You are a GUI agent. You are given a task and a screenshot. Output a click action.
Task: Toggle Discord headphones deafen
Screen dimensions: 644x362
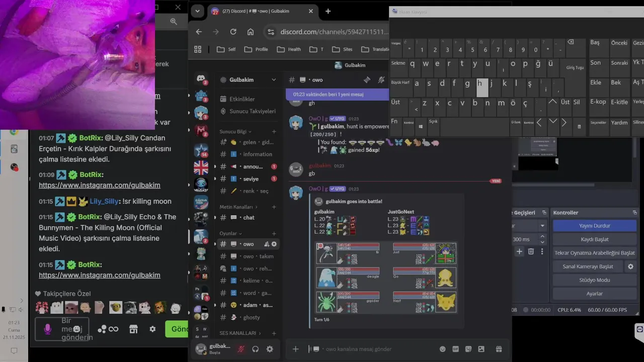coord(255,349)
